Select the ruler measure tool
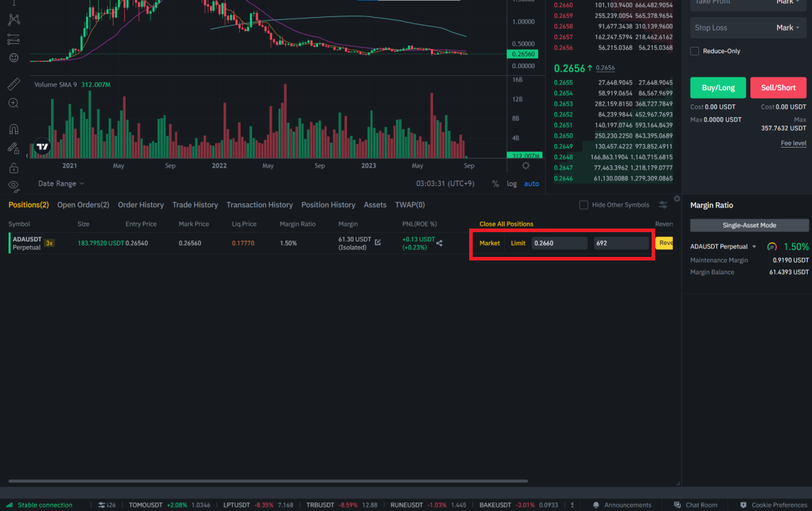812x511 pixels. pyautogui.click(x=14, y=84)
